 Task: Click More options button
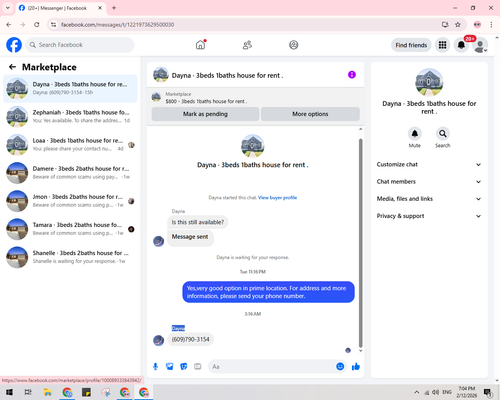(310, 114)
